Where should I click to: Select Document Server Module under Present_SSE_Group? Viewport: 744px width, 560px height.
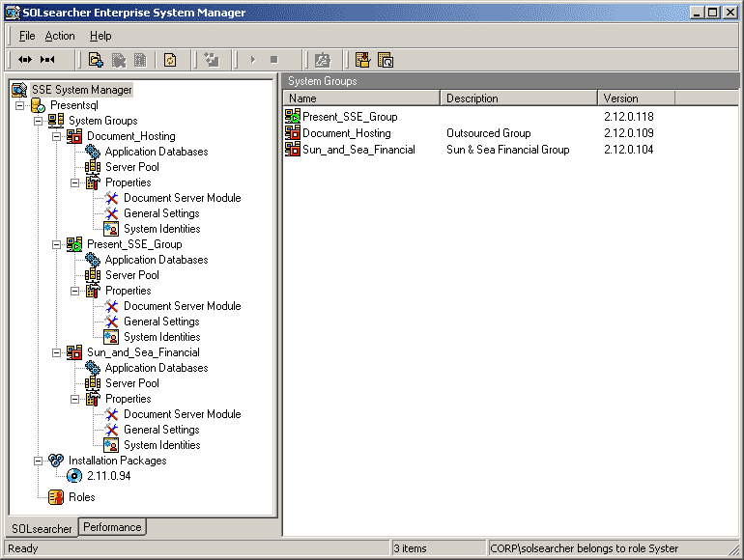pos(183,306)
